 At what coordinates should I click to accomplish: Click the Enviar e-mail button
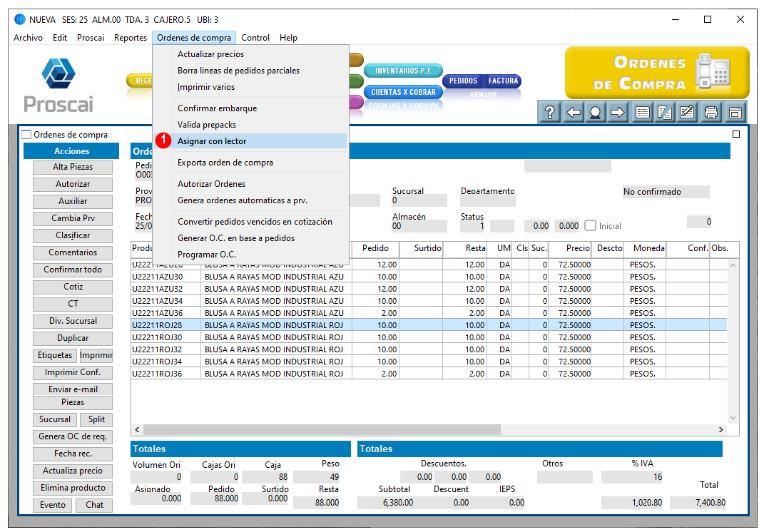click(73, 389)
